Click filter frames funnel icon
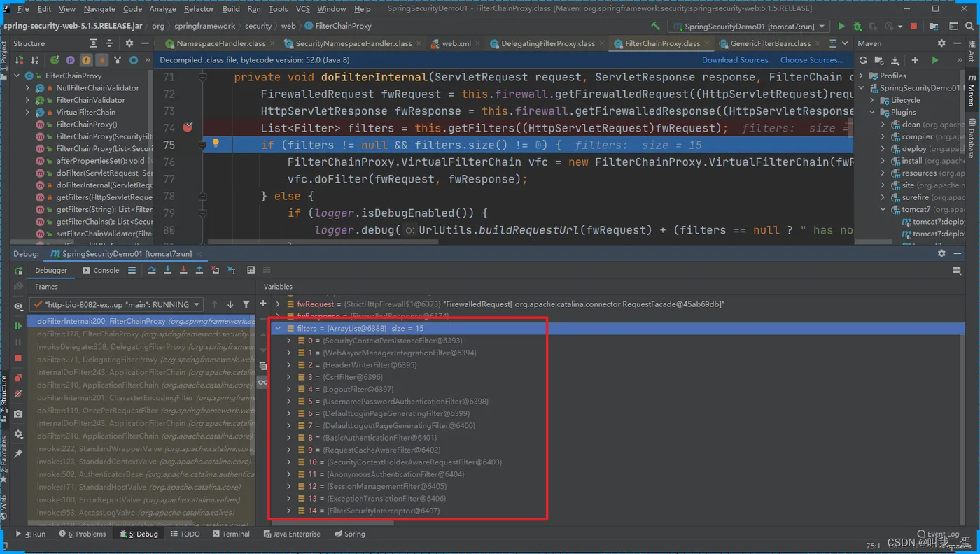 tap(246, 304)
